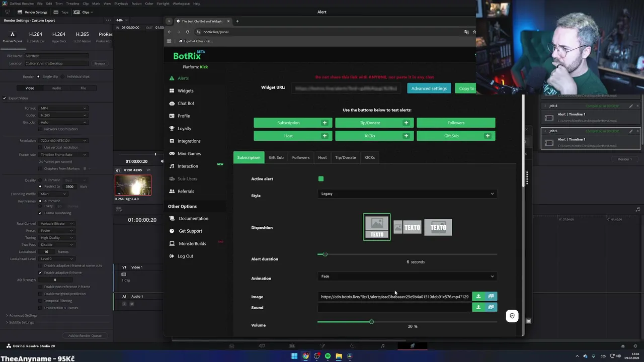Screen dimensions: 644x362
Task: Open Windows Start menu
Action: point(294,356)
